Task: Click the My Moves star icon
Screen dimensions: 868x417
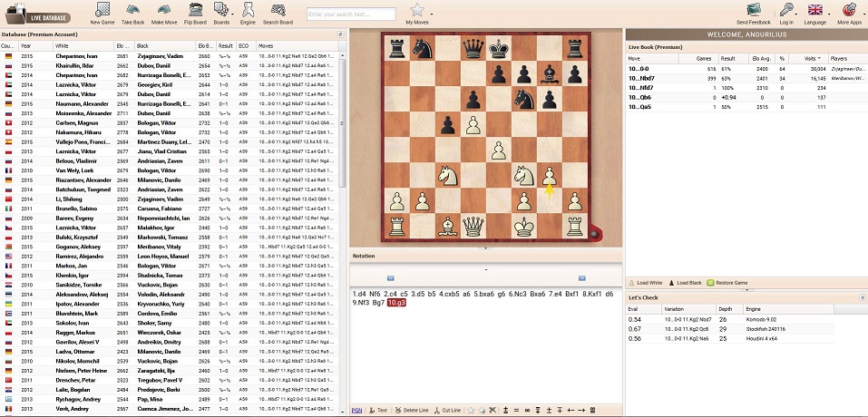Action: pyautogui.click(x=417, y=9)
